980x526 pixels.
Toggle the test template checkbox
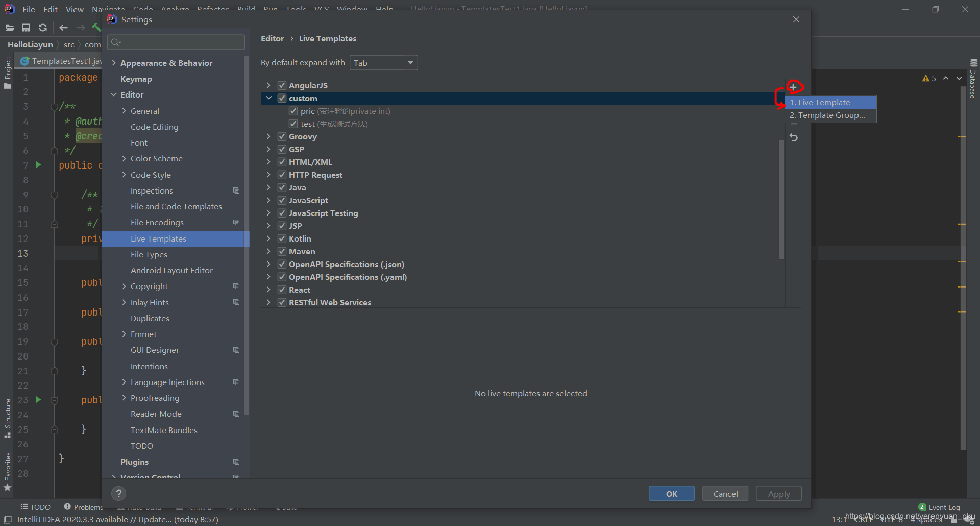coord(293,124)
